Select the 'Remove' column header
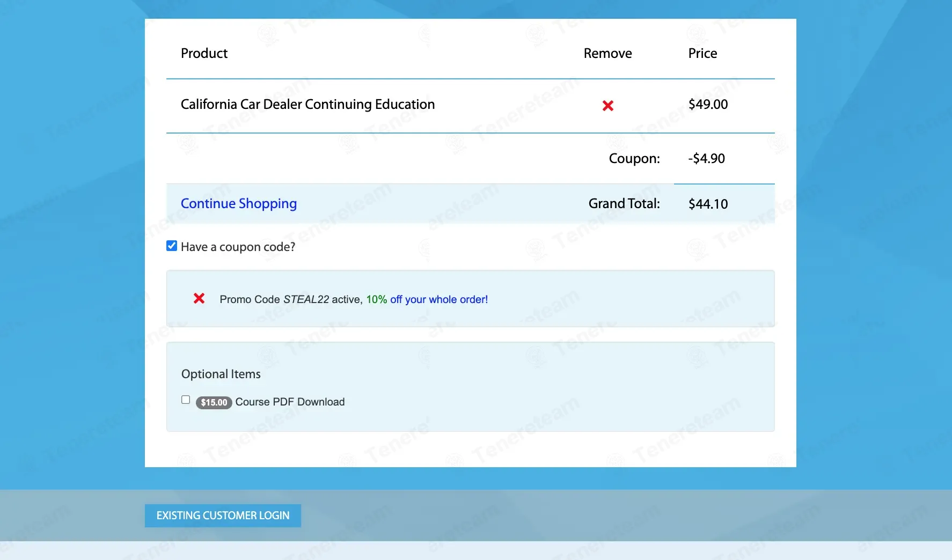This screenshot has height=560, width=952. point(607,53)
